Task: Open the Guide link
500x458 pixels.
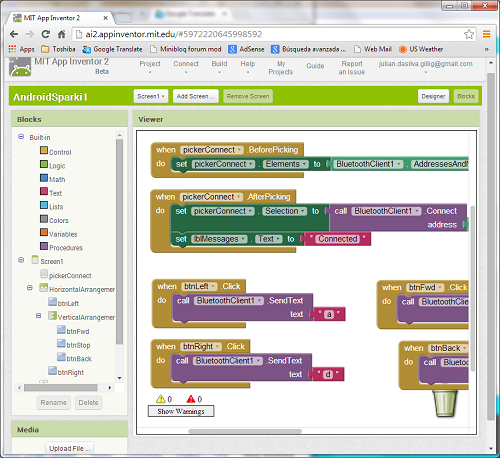Action: tap(315, 66)
